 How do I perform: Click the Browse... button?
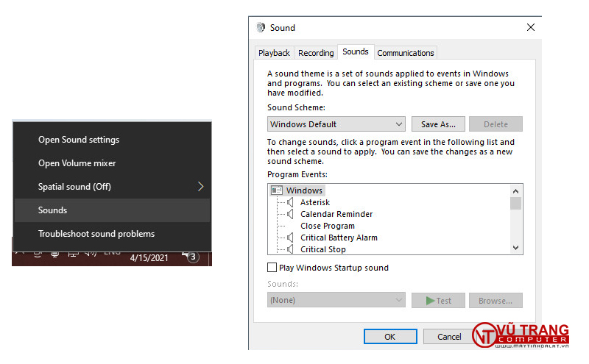click(x=495, y=301)
